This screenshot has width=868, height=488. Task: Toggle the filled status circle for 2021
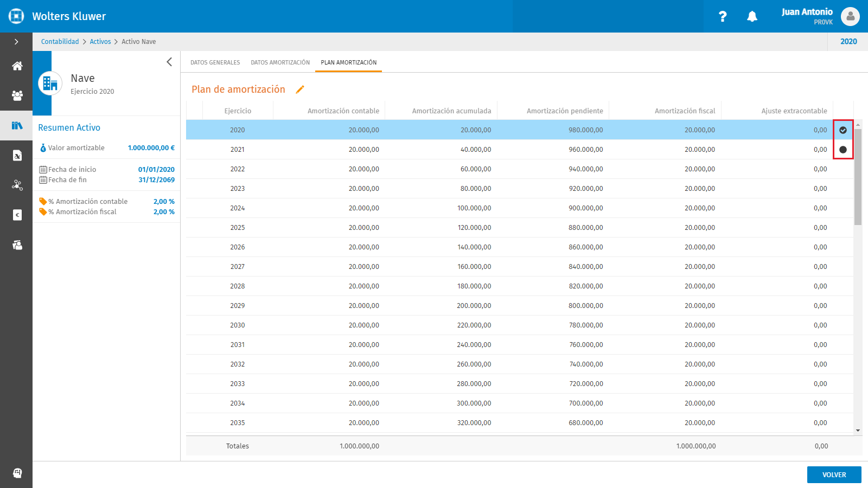coord(843,150)
